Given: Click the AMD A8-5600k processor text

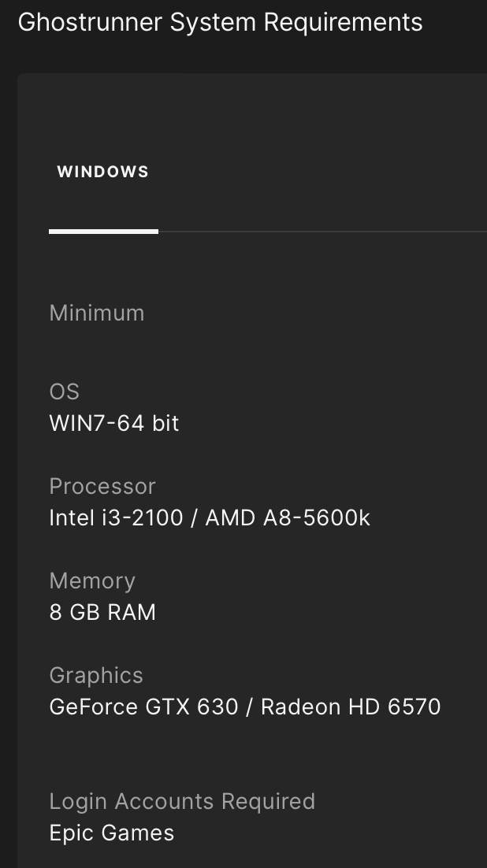Looking at the screenshot, I should 288,517.
